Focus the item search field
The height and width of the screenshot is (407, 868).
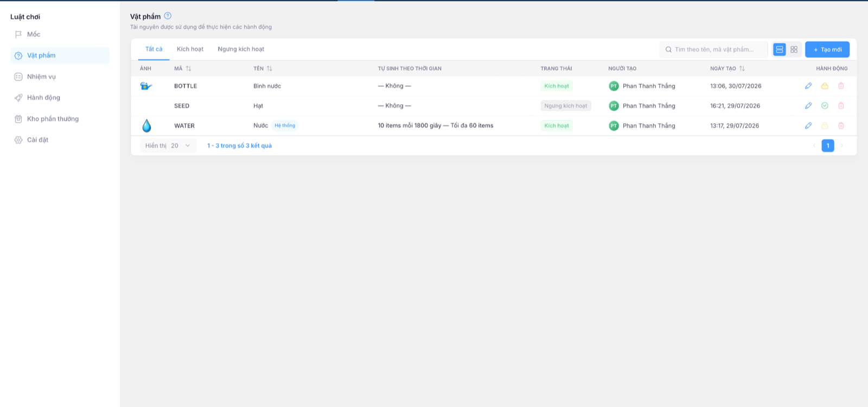pos(714,49)
